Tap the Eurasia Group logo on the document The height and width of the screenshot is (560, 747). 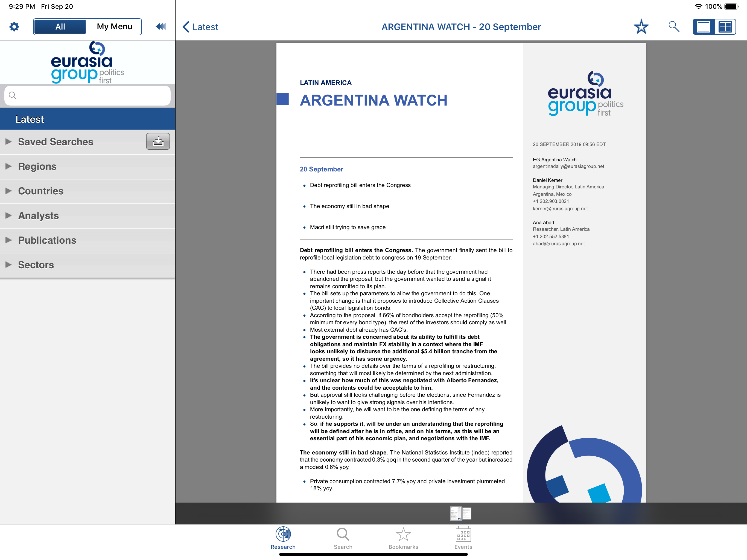(585, 94)
